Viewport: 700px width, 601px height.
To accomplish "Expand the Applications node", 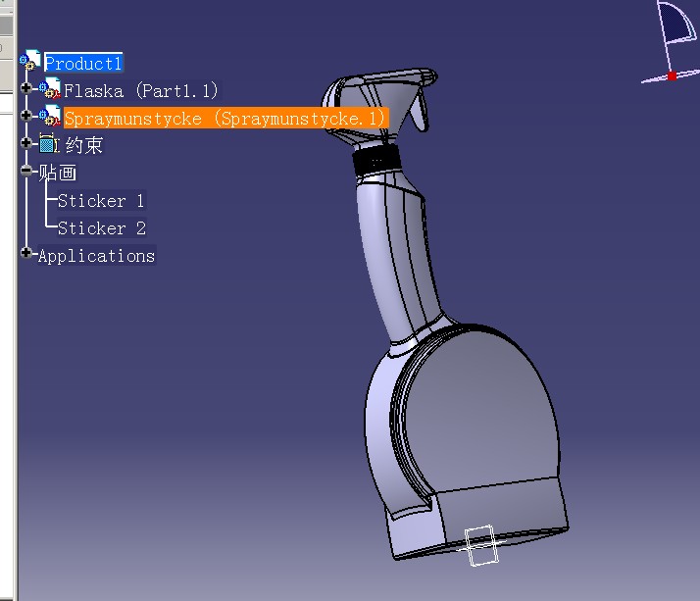I will point(26,253).
